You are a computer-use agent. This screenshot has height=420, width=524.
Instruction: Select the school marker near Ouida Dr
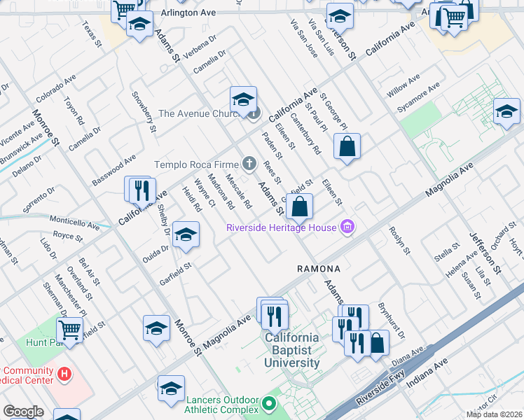[186, 234]
